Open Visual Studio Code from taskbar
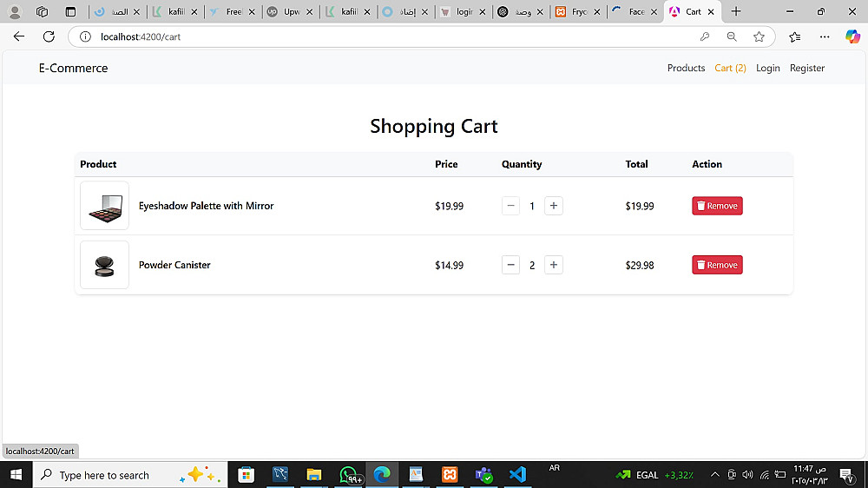This screenshot has height=488, width=868. (x=517, y=475)
